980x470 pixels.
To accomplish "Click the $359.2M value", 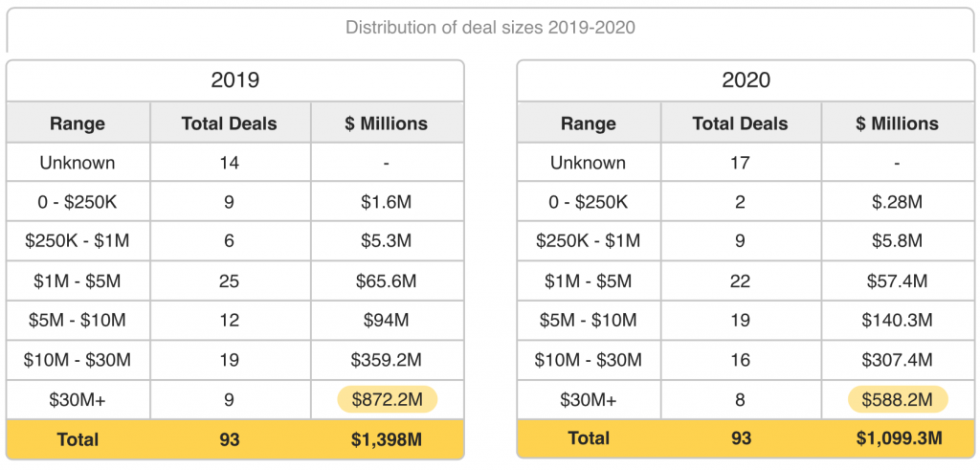I will point(387,360).
